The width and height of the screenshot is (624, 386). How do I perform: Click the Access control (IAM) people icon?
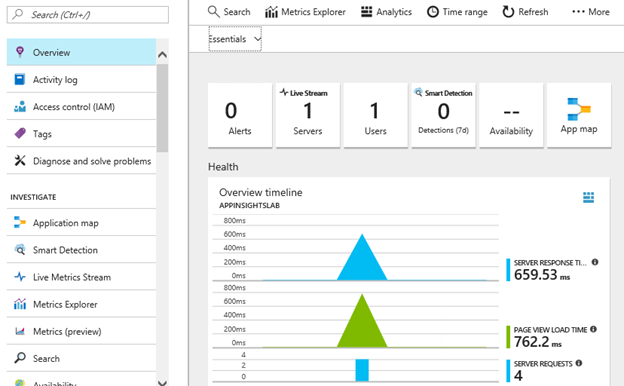[20, 107]
